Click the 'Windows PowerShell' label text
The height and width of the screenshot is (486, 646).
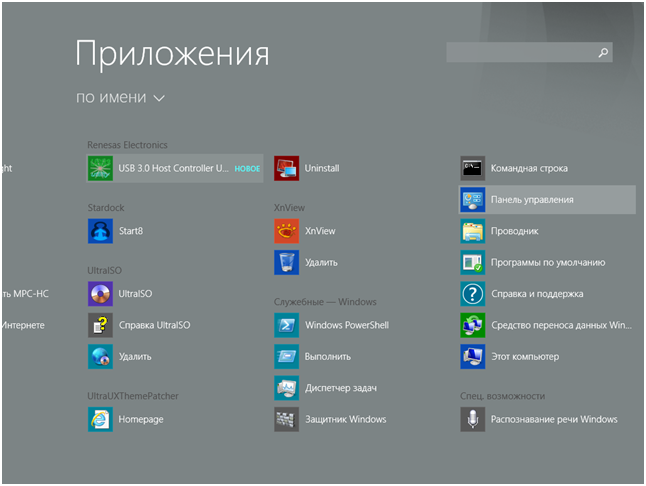tap(347, 325)
